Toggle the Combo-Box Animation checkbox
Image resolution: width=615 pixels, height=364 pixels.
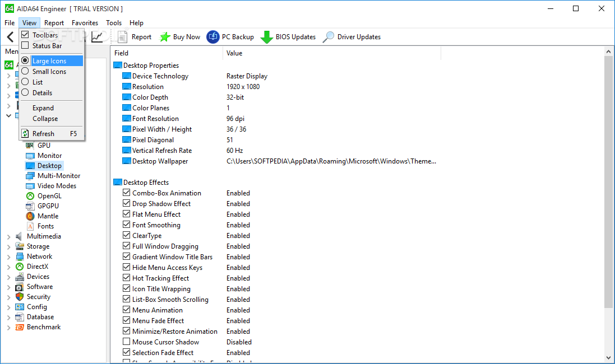[126, 193]
